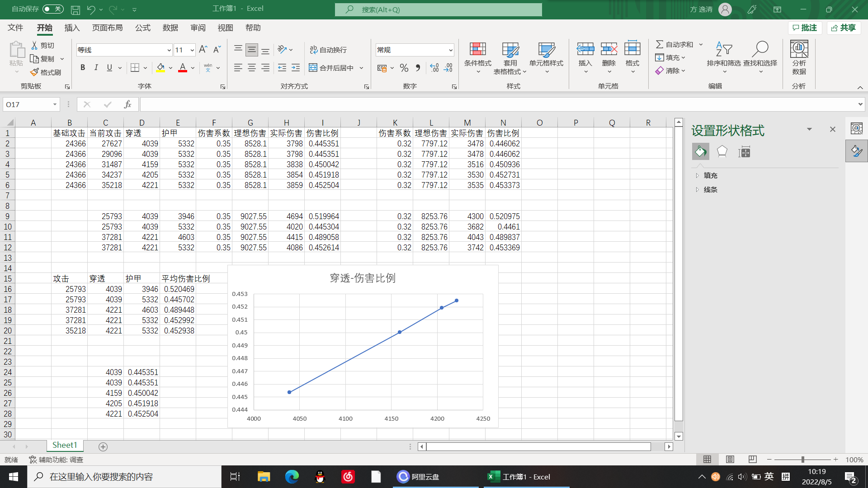The image size is (868, 488).
Task: Open the File (文件) menu
Action: [x=15, y=28]
